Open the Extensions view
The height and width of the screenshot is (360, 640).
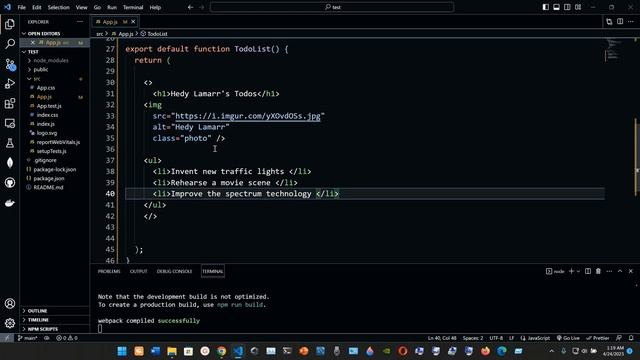click(10, 103)
